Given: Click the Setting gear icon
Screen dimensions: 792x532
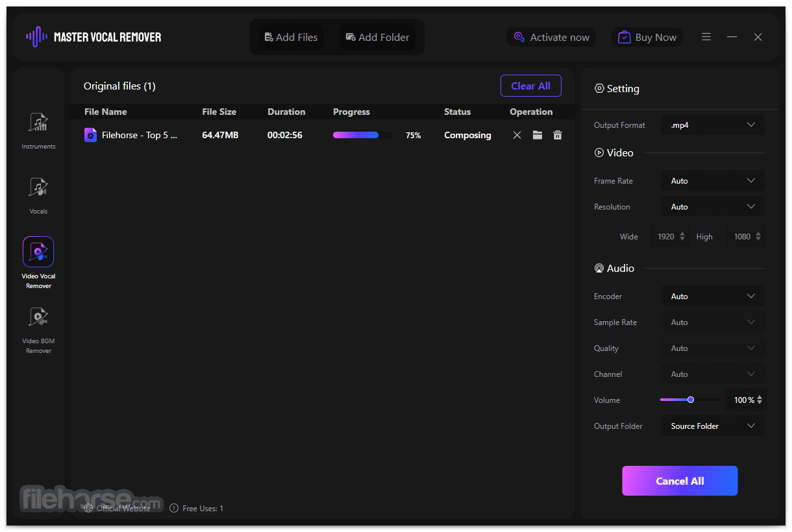Looking at the screenshot, I should pos(599,89).
